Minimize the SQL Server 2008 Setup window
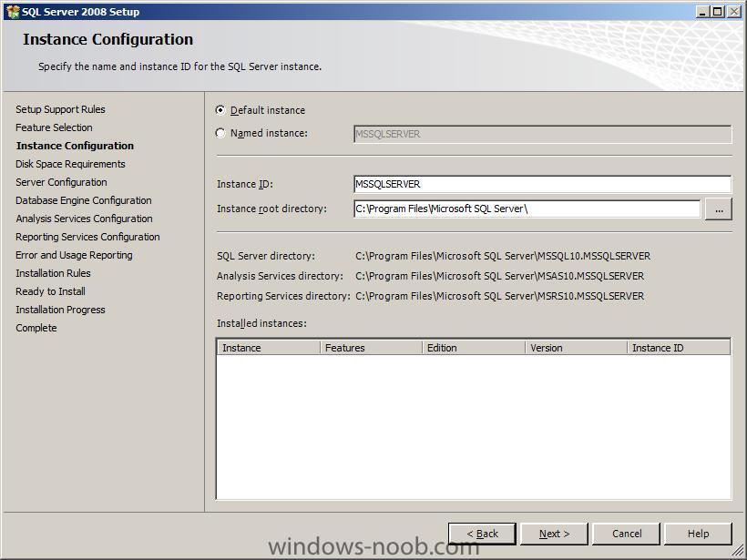This screenshot has height=560, width=747. pyautogui.click(x=701, y=12)
